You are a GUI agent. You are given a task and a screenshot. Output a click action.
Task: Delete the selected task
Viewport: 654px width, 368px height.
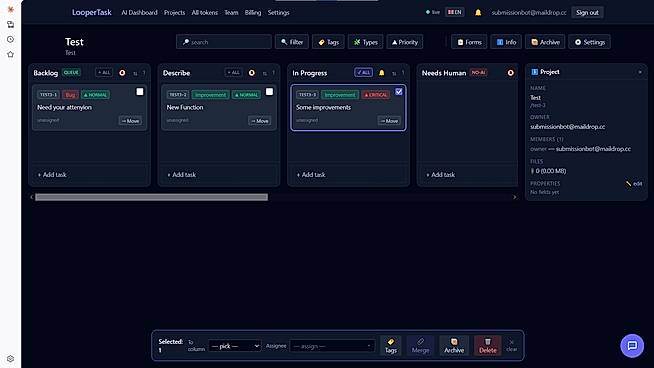point(488,346)
